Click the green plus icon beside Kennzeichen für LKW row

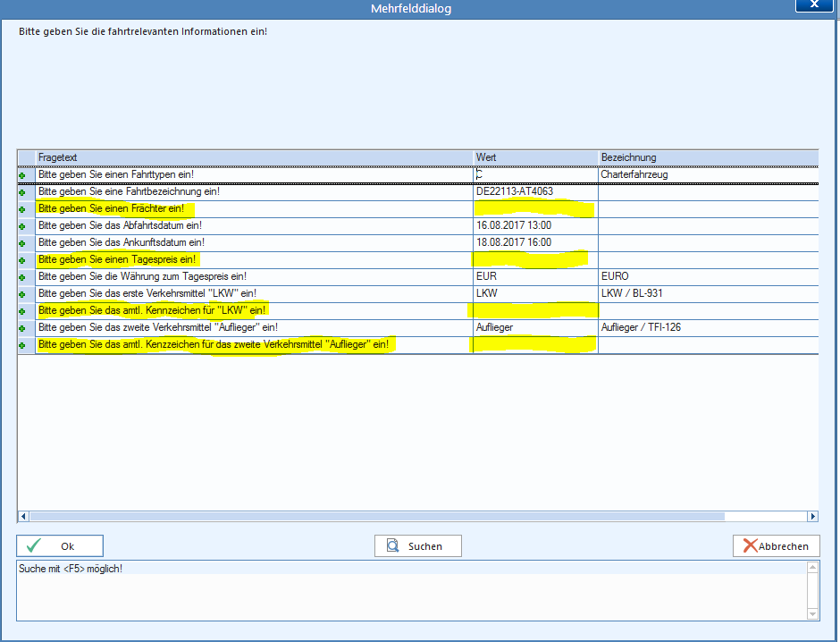[x=22, y=312]
